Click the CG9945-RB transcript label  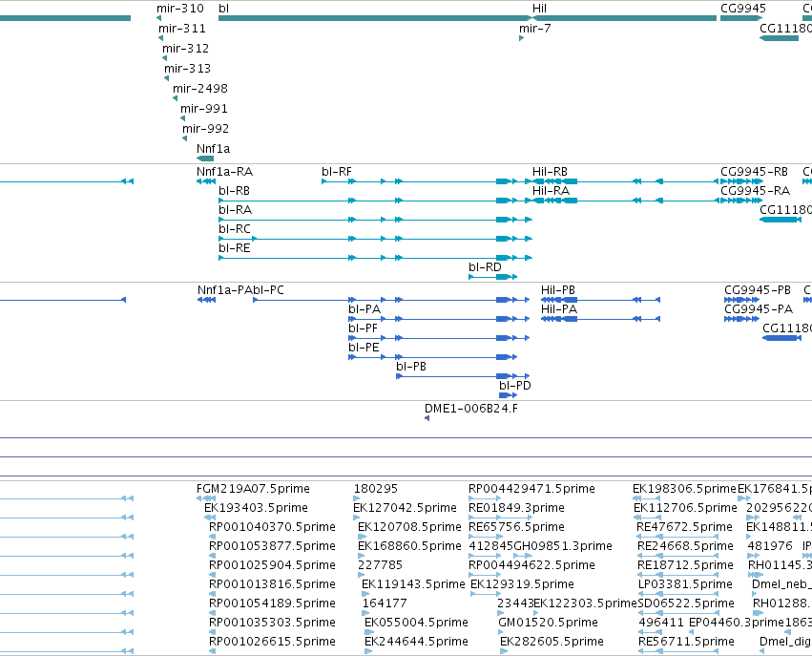pyautogui.click(x=754, y=172)
